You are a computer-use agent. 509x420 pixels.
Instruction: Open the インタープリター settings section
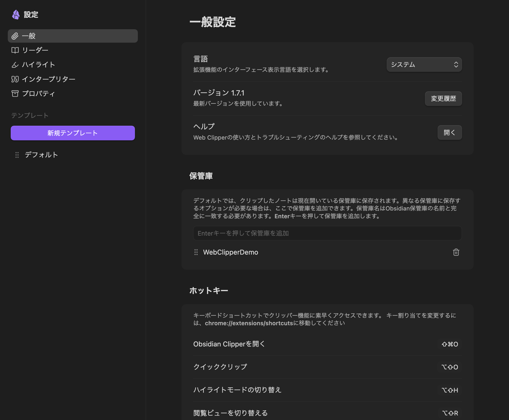pos(73,79)
